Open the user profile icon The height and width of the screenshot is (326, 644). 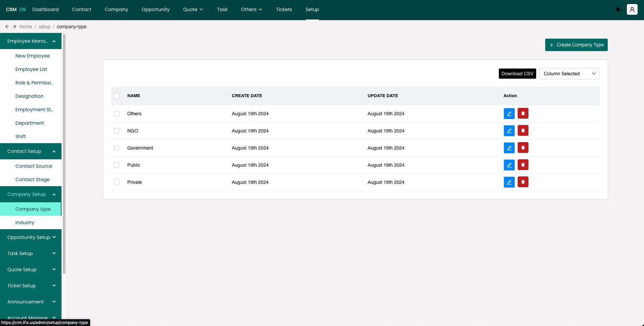pos(632,9)
